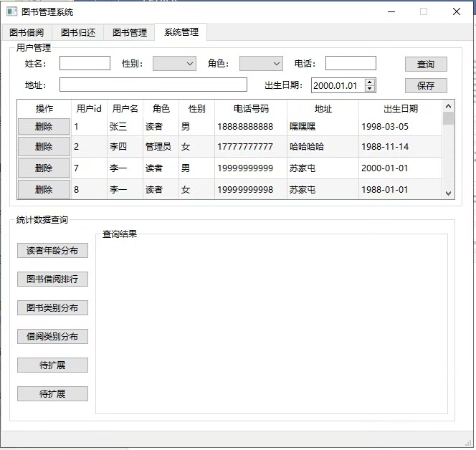This screenshot has height=450, width=476.
Task: Click the 保存 button
Action: pos(426,85)
